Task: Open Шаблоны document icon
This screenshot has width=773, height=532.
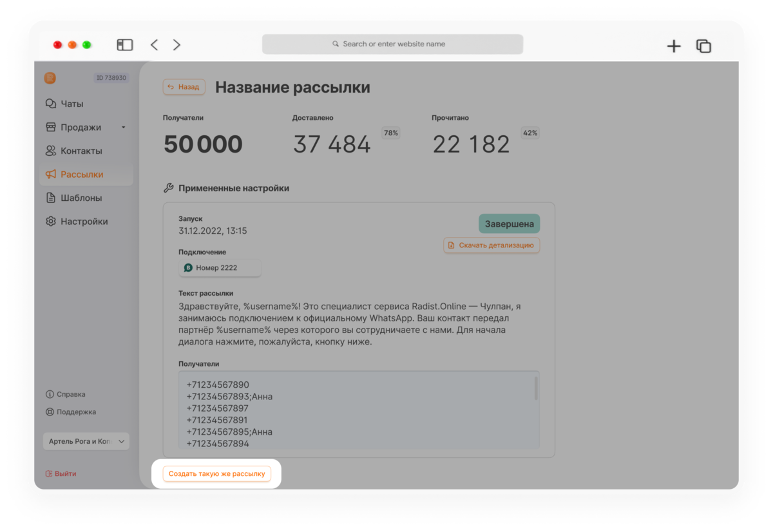Action: point(50,198)
